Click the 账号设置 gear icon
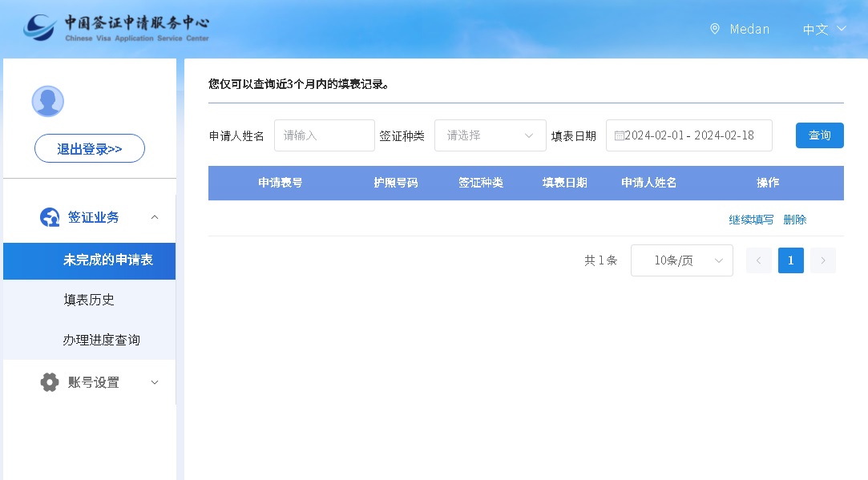The image size is (868, 480). point(50,382)
